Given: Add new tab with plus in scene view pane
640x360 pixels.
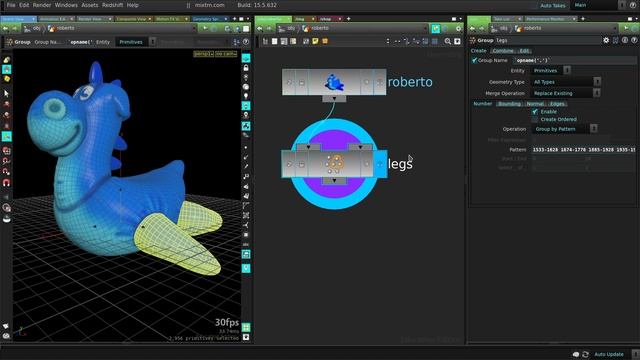Looking at the screenshot, I should pos(234,19).
